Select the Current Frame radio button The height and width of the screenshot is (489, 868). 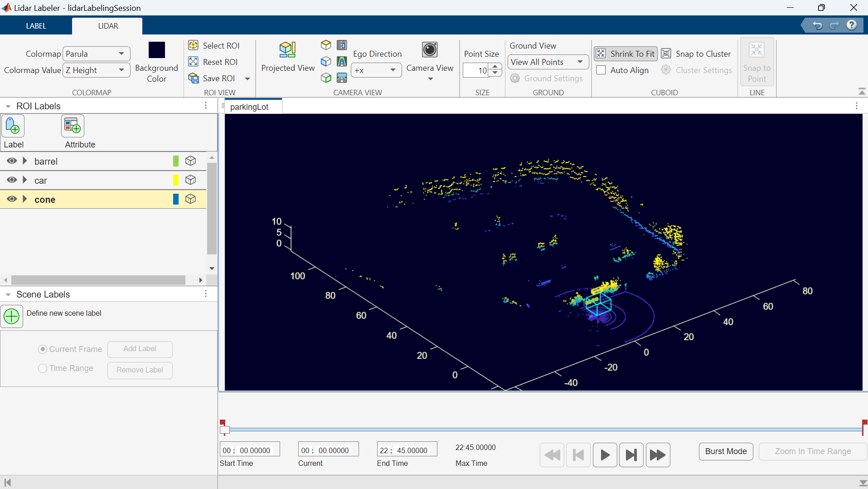pos(43,349)
